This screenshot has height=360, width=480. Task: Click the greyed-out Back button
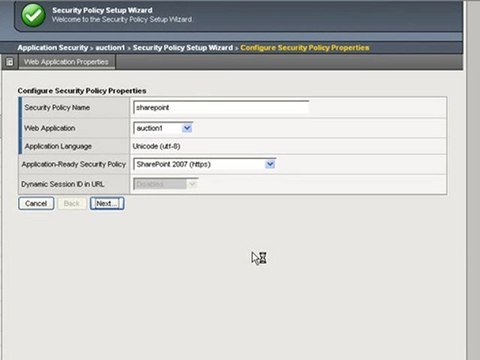coord(72,203)
